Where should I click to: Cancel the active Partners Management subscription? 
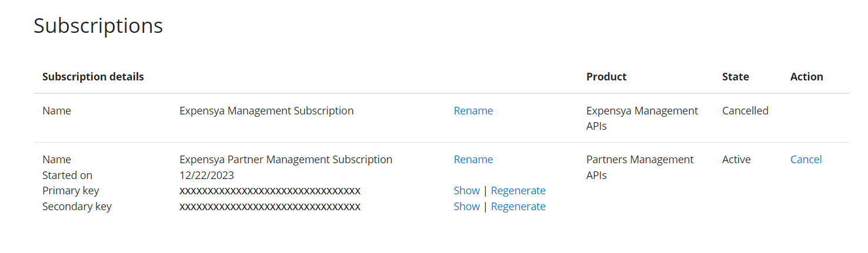click(x=806, y=160)
